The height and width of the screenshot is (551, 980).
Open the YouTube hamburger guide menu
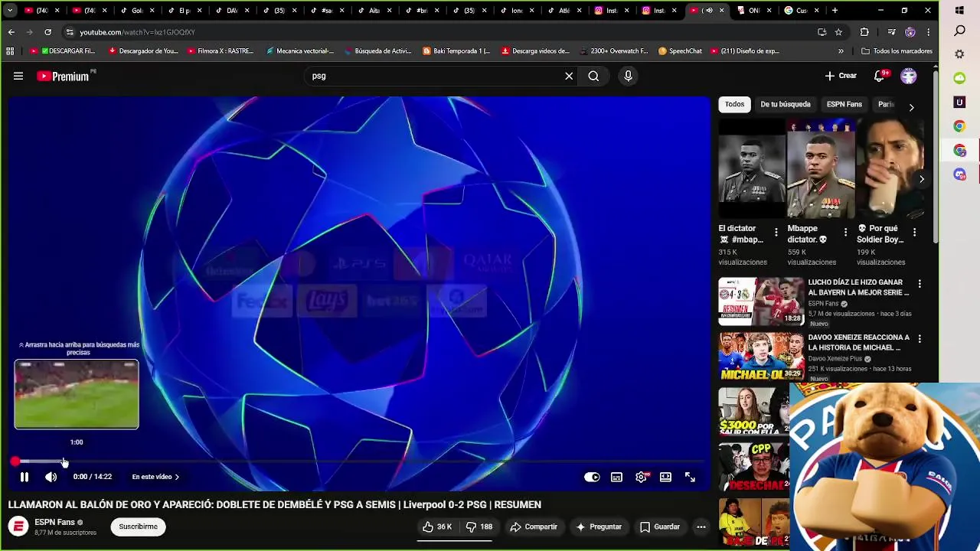coord(18,76)
